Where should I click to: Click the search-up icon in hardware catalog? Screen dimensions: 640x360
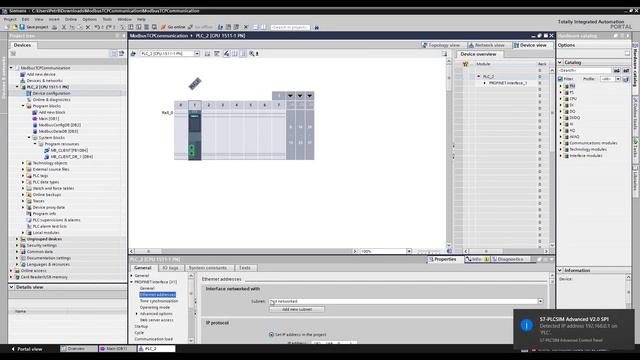tap(626, 71)
